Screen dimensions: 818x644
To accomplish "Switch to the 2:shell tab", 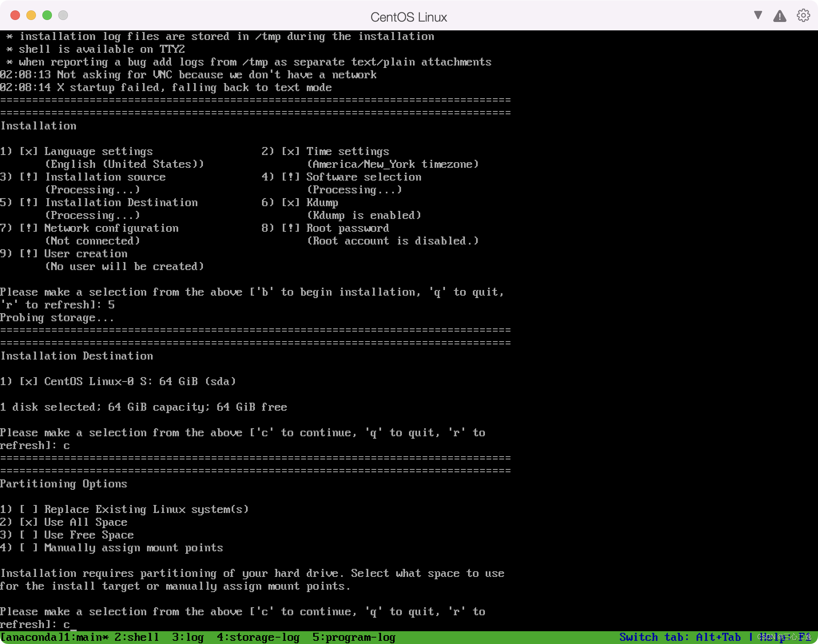I will (x=137, y=637).
